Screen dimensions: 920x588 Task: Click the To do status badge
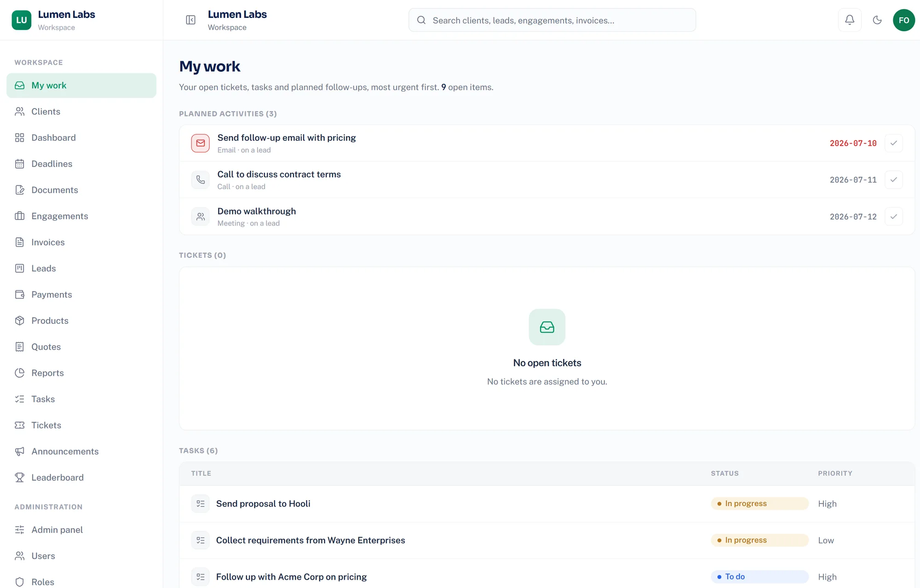[x=759, y=576]
